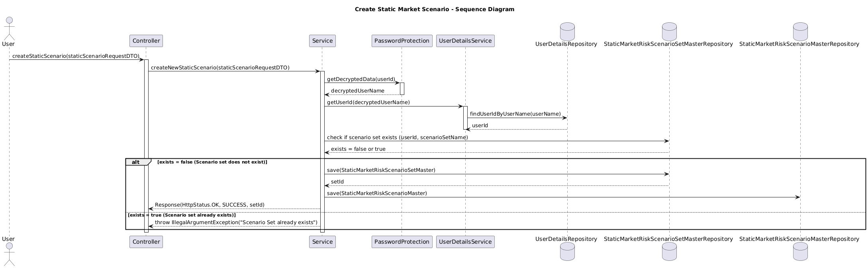Viewport: 868px width, 268px height.
Task: Click the check if scenario set exists label
Action: 398,138
